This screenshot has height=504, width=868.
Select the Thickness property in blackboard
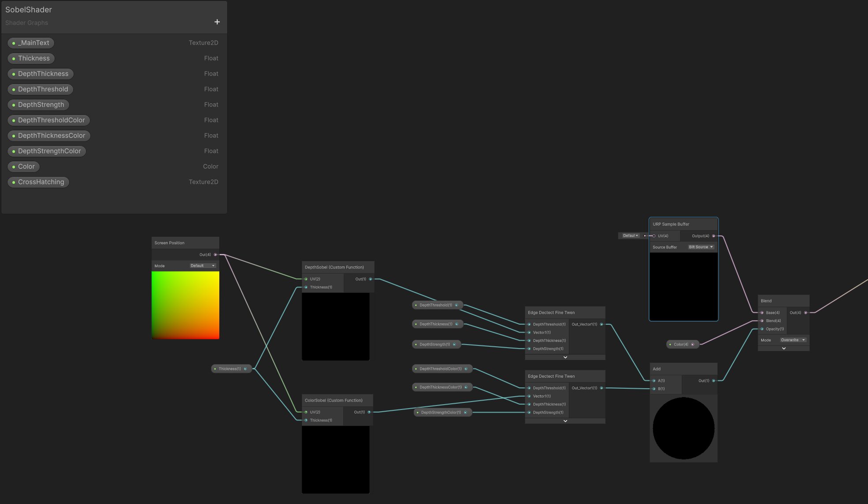click(31, 58)
